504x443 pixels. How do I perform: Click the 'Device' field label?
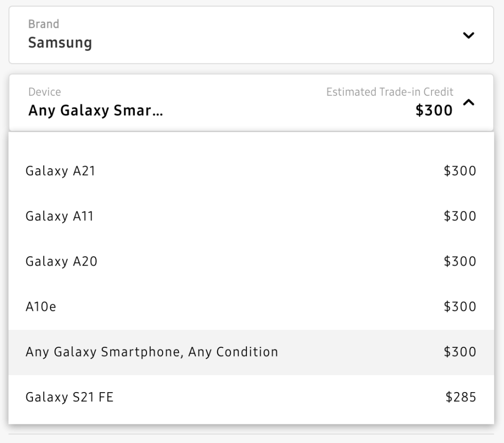pyautogui.click(x=45, y=92)
